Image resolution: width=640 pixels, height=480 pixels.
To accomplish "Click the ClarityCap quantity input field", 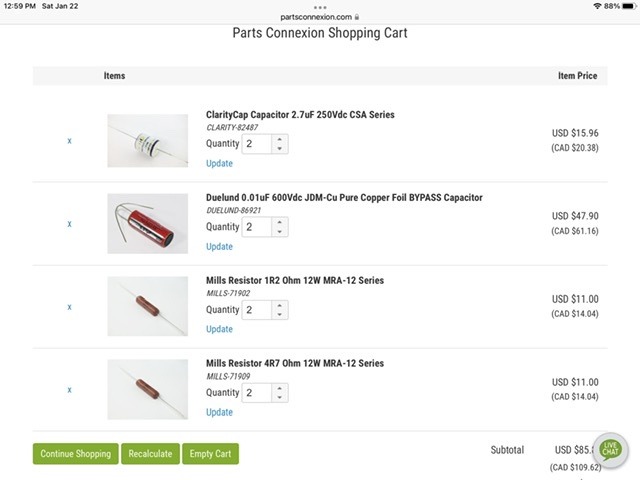I will [257, 144].
